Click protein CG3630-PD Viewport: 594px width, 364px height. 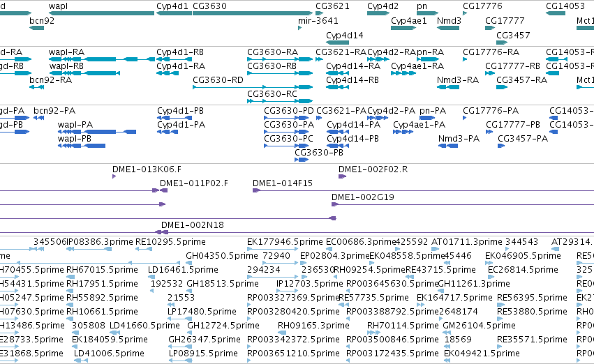289,110
